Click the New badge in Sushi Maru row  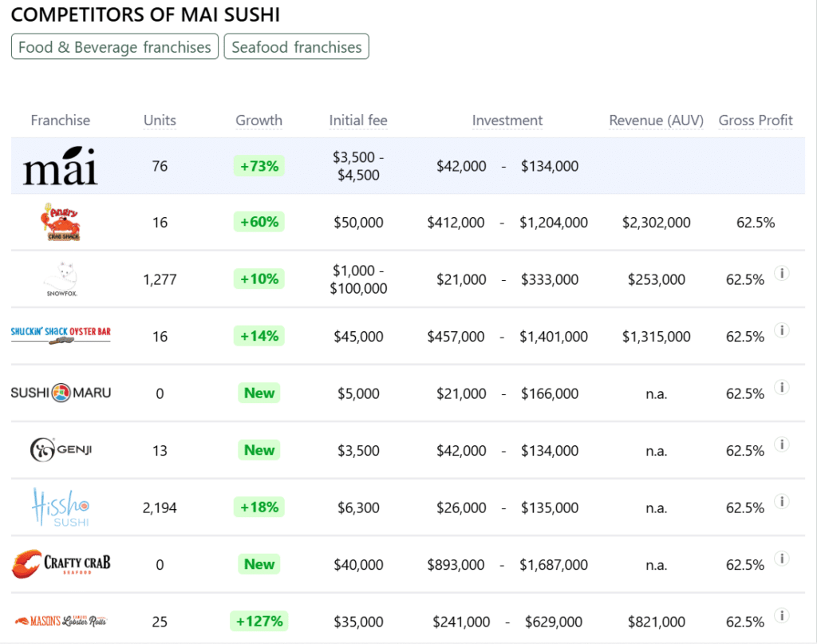259,393
